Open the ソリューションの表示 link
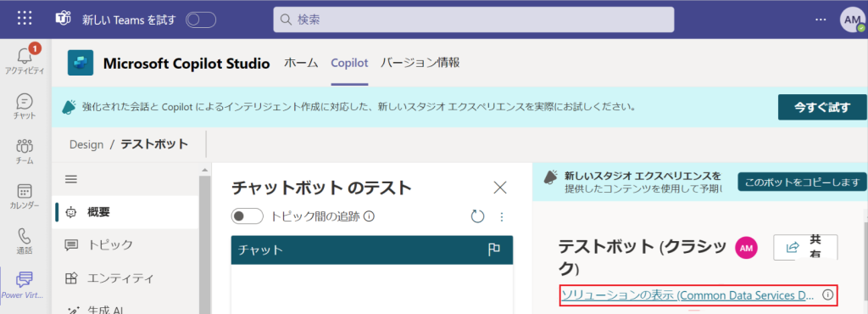 (687, 295)
